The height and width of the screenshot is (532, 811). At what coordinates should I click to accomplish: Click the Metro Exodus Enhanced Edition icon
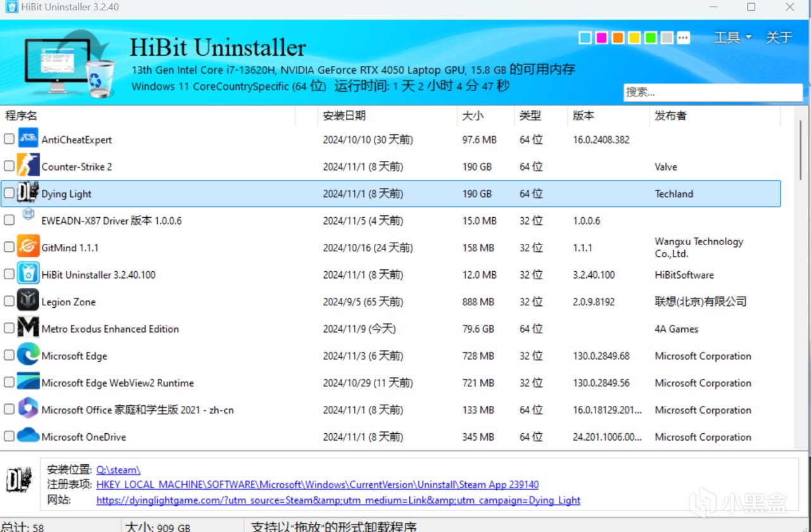[x=28, y=328]
